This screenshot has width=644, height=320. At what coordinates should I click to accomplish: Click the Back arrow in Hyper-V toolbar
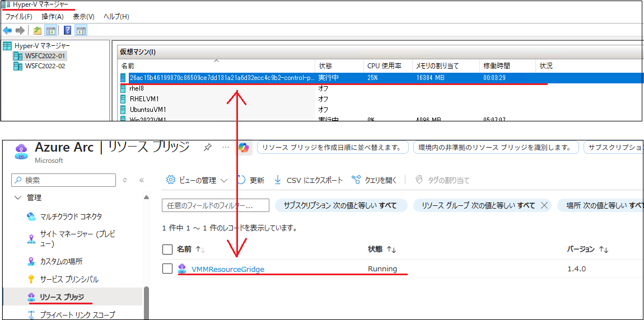point(7,30)
